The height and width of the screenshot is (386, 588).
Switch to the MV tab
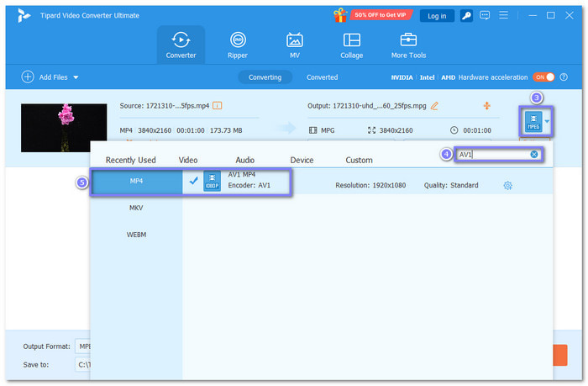tap(295, 45)
